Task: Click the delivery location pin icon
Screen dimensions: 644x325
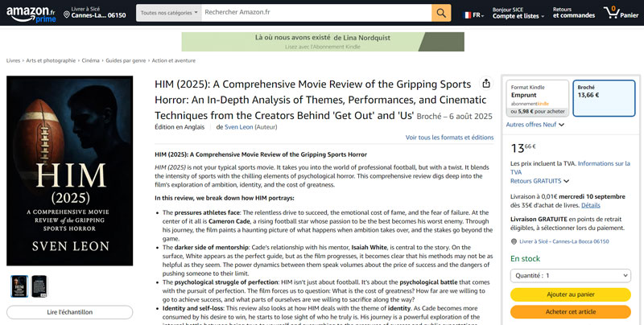Action: (x=67, y=14)
